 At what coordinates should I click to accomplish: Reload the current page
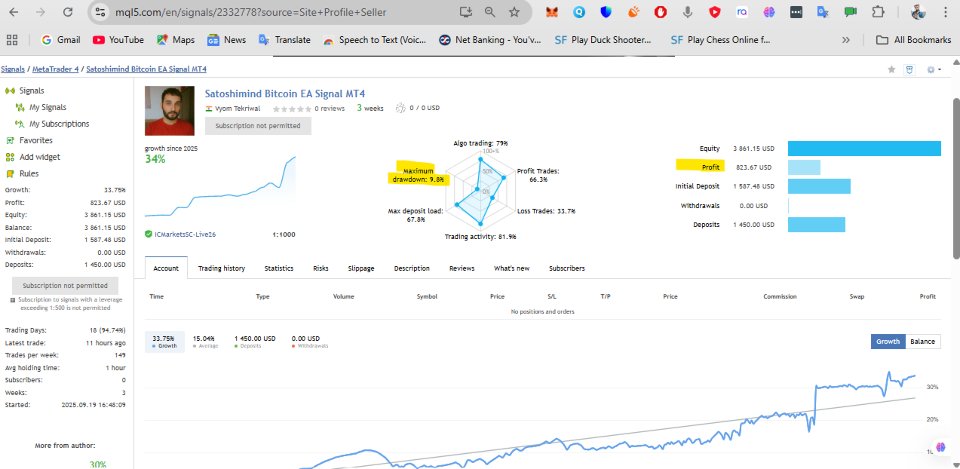click(x=68, y=12)
